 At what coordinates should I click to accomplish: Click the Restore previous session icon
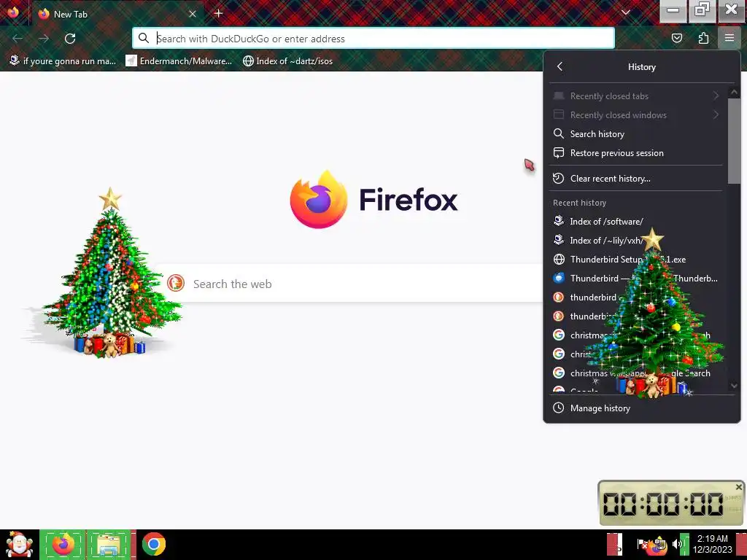pyautogui.click(x=558, y=153)
